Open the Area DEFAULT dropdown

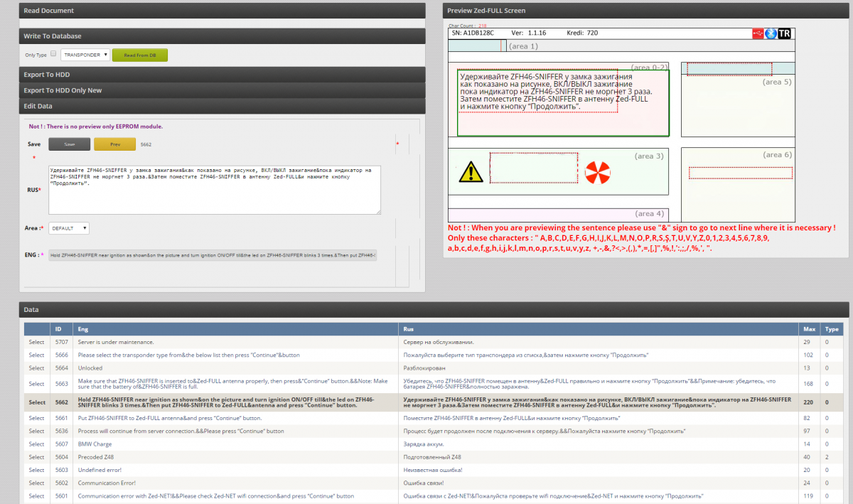coord(68,228)
